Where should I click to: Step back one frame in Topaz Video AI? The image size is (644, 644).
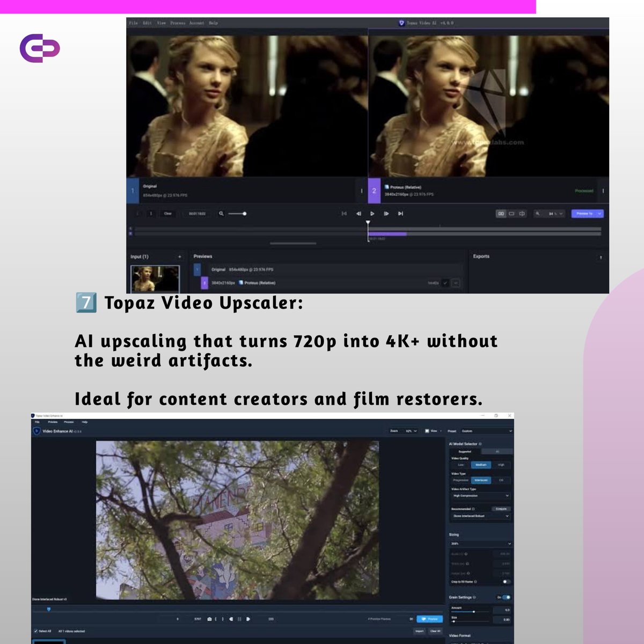pos(358,214)
